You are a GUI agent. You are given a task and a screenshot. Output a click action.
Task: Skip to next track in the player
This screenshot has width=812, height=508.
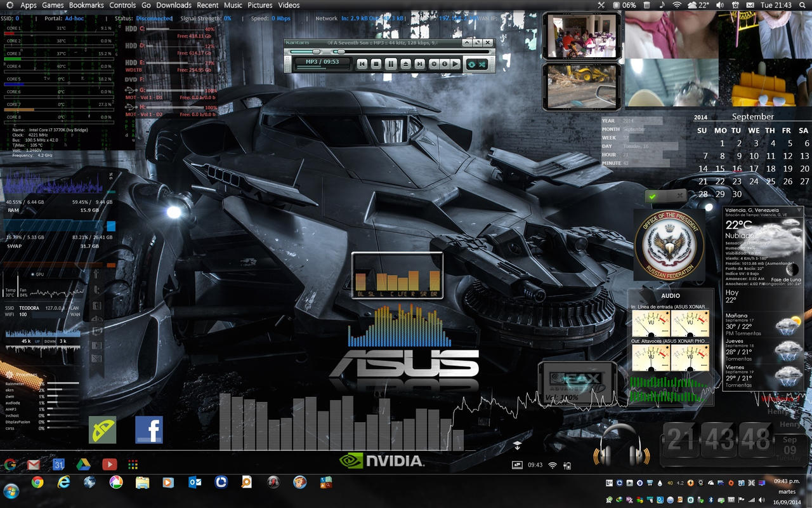[420, 64]
